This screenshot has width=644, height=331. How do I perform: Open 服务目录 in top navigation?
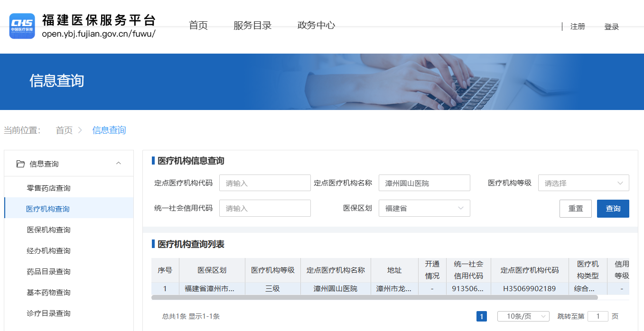(x=252, y=26)
